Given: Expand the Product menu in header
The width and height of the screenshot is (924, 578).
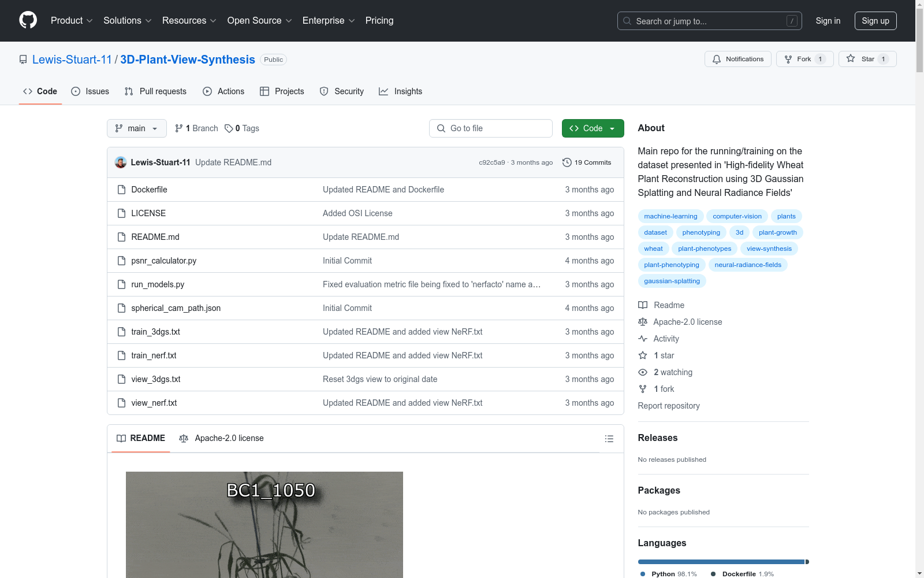Looking at the screenshot, I should click(x=72, y=21).
